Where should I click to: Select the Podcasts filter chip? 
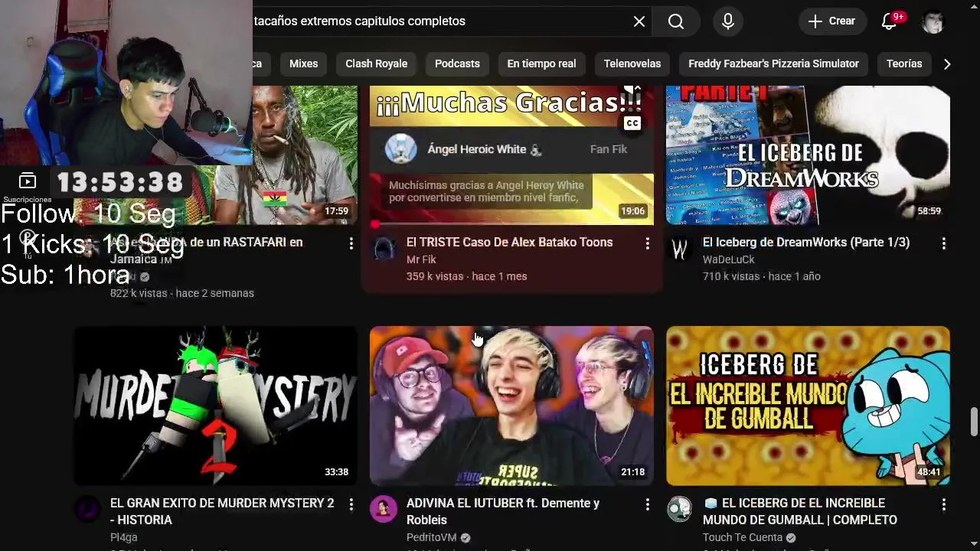(x=457, y=64)
